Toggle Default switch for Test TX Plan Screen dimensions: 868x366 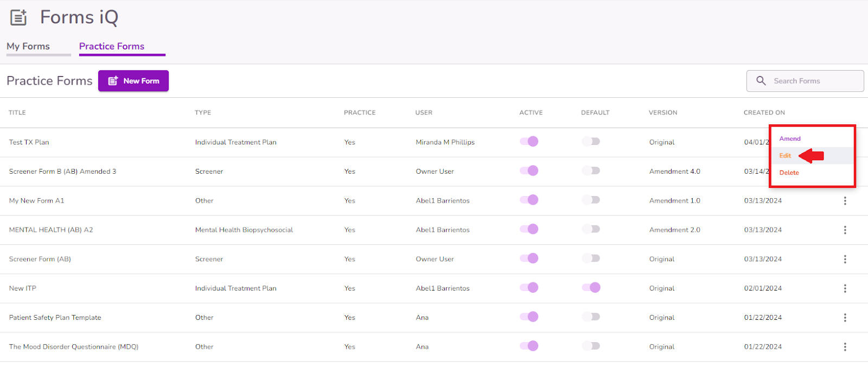(x=591, y=142)
